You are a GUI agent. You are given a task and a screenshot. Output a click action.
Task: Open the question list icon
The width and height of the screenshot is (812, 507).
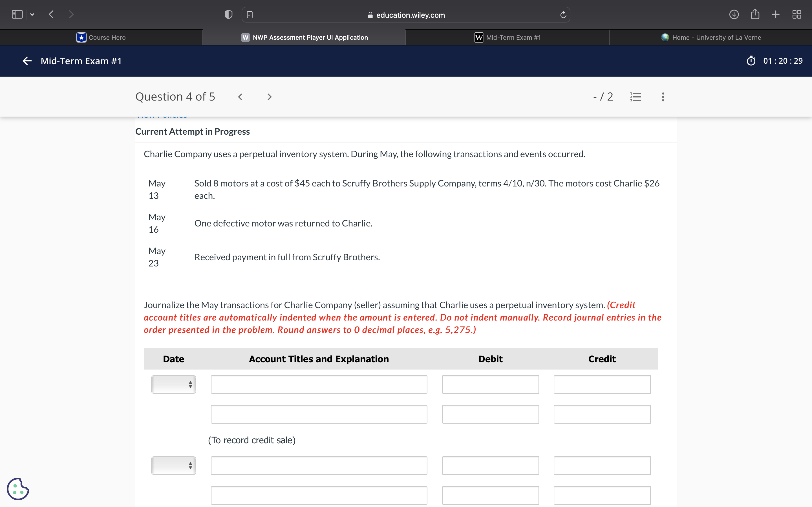pos(636,97)
